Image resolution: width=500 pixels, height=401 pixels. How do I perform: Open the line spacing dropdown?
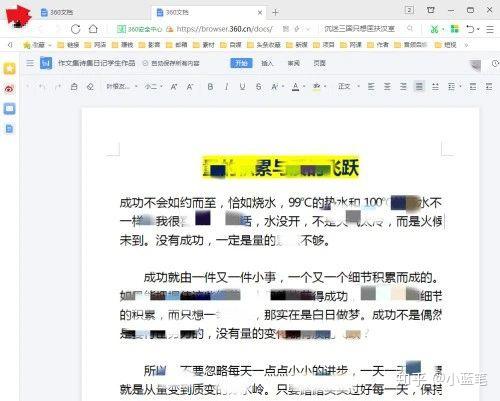(x=454, y=87)
